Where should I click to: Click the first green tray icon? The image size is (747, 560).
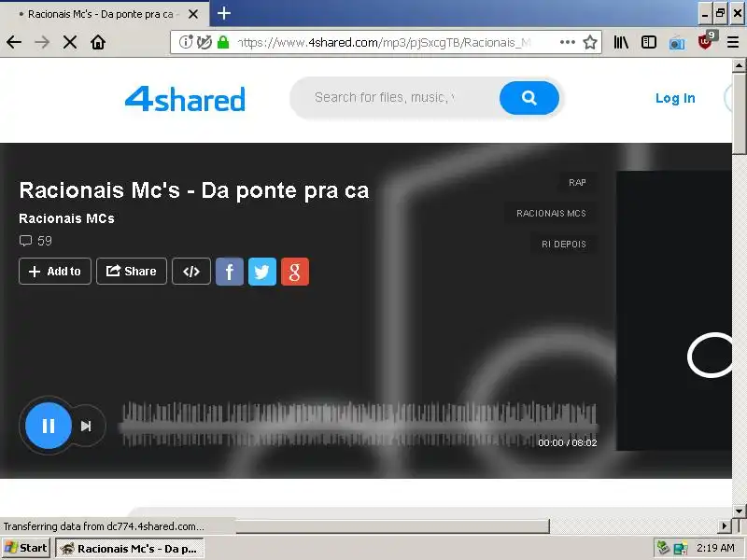[663, 548]
